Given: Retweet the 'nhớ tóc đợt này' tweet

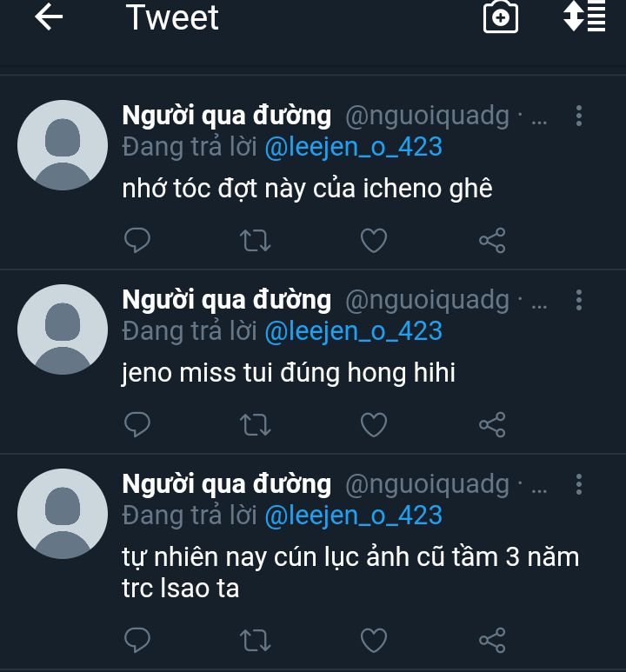Looking at the screenshot, I should click(x=256, y=240).
